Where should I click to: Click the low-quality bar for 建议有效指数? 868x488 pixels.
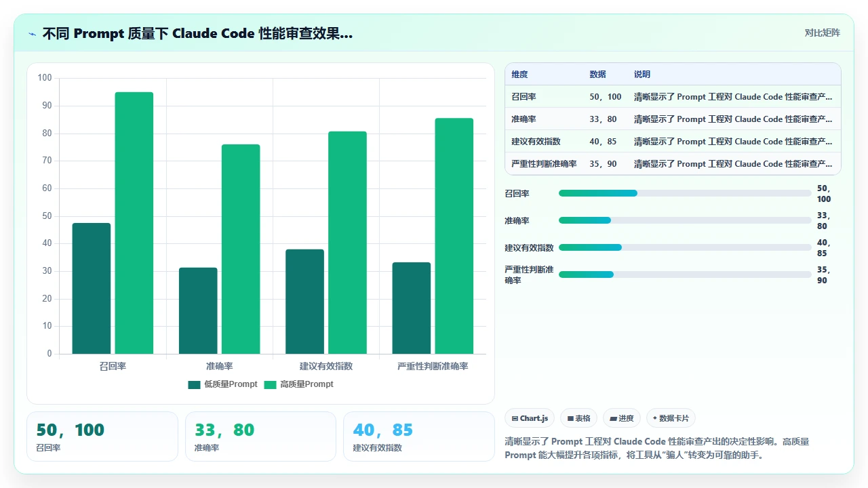304,302
